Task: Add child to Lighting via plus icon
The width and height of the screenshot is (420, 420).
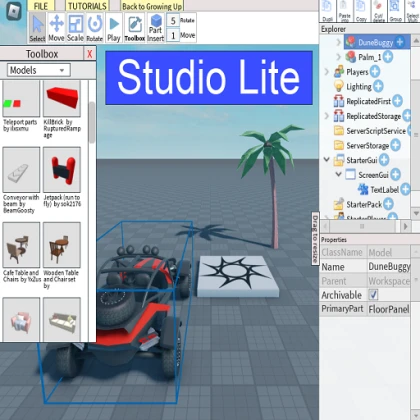Action: (378, 86)
